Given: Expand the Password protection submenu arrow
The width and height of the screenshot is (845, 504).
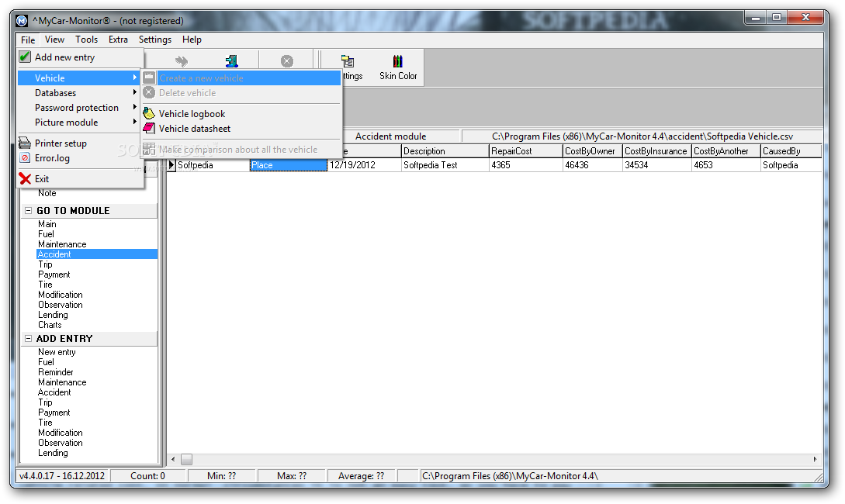Looking at the screenshot, I should point(135,107).
